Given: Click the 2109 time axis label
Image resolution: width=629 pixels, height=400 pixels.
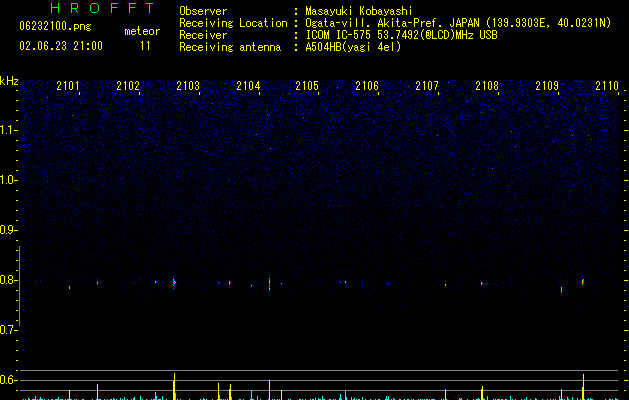Looking at the screenshot, I should (547, 85).
